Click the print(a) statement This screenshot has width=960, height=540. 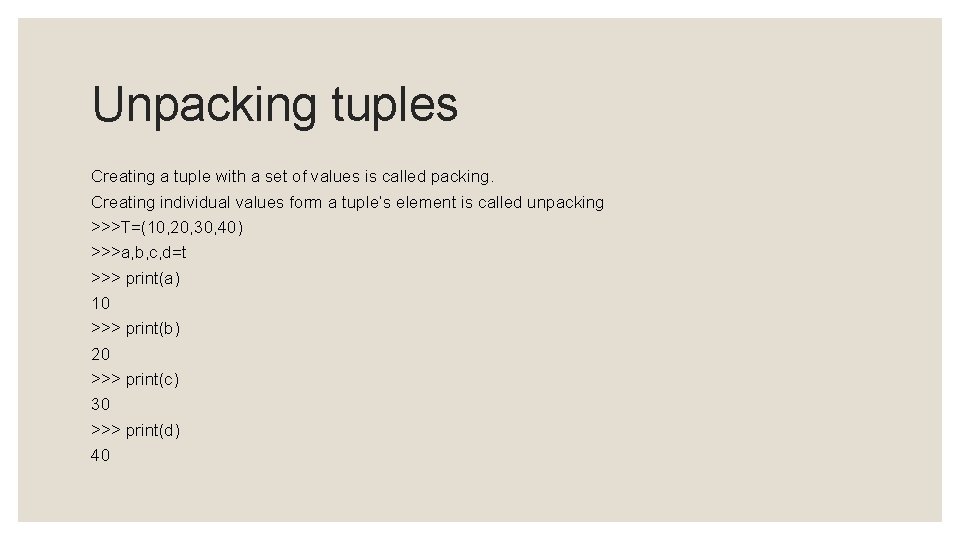coord(152,279)
